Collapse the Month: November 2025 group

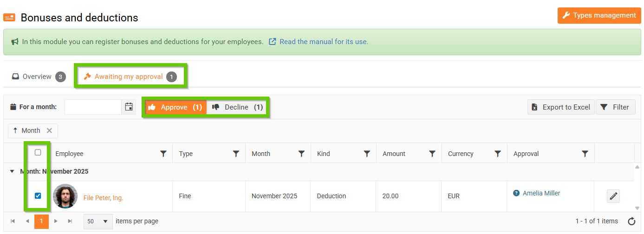(12, 171)
